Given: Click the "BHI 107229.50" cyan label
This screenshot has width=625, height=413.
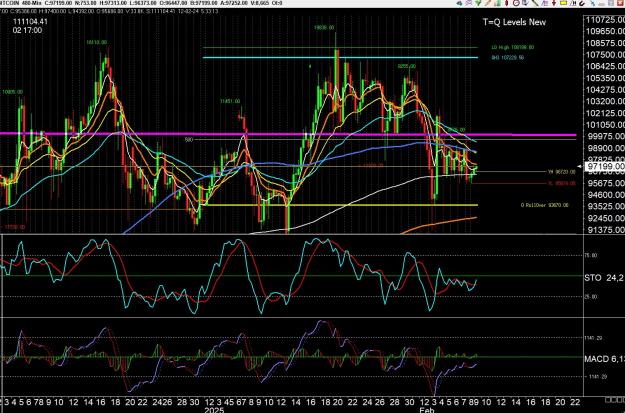Looking at the screenshot, I should pos(507,58).
